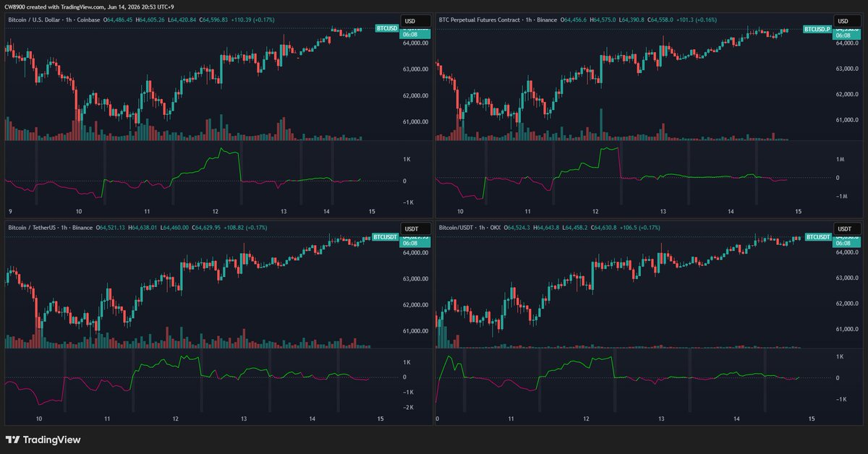
Task: Click the BTCUSD price tag on Coinbase chart
Action: point(387,28)
